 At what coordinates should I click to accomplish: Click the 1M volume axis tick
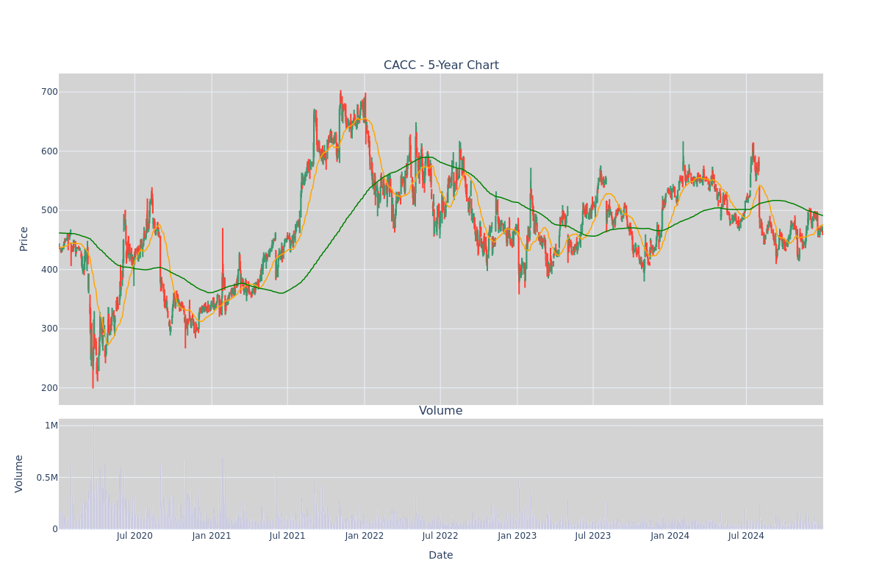pyautogui.click(x=51, y=426)
